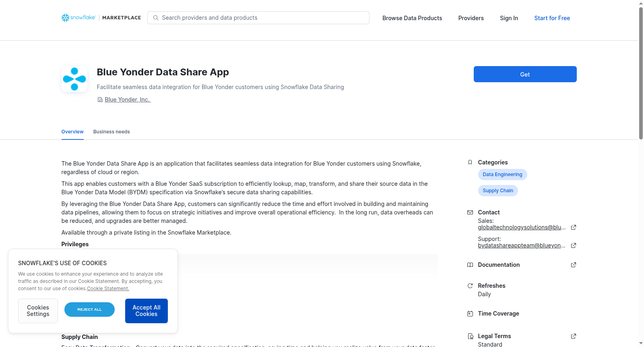644x347 pixels.
Task: Select the Overview tab
Action: click(x=72, y=132)
